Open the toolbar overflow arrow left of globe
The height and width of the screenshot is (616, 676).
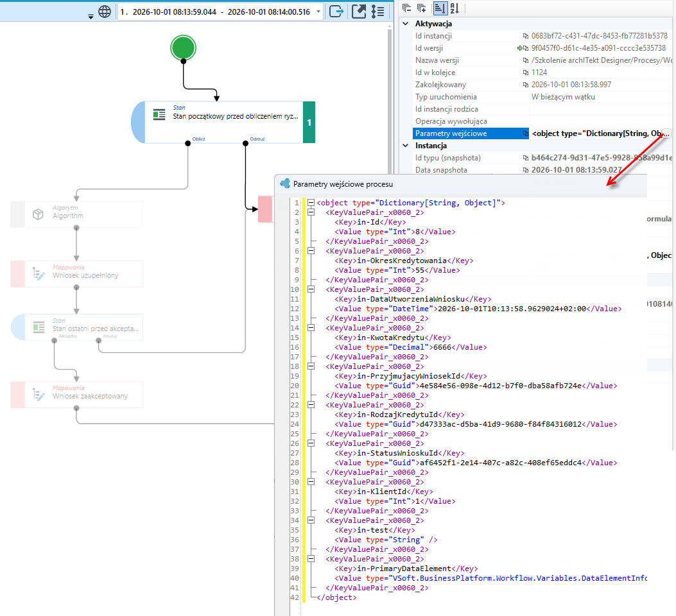(x=91, y=17)
